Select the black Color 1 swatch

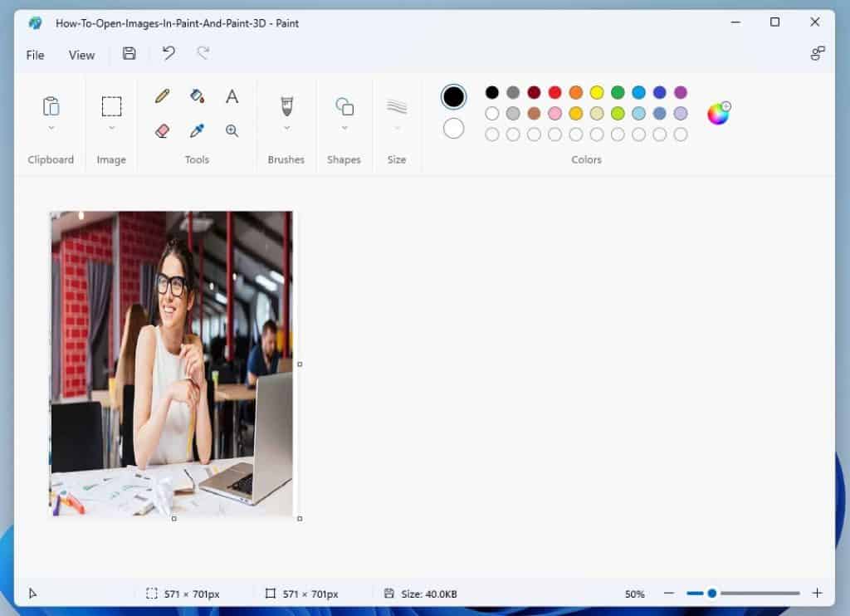[x=453, y=96]
